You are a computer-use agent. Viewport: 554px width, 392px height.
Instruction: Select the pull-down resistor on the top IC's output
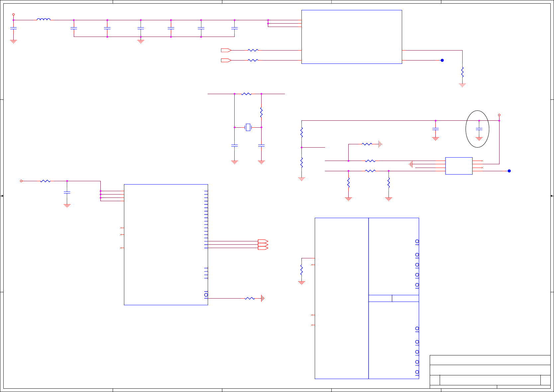click(x=462, y=72)
